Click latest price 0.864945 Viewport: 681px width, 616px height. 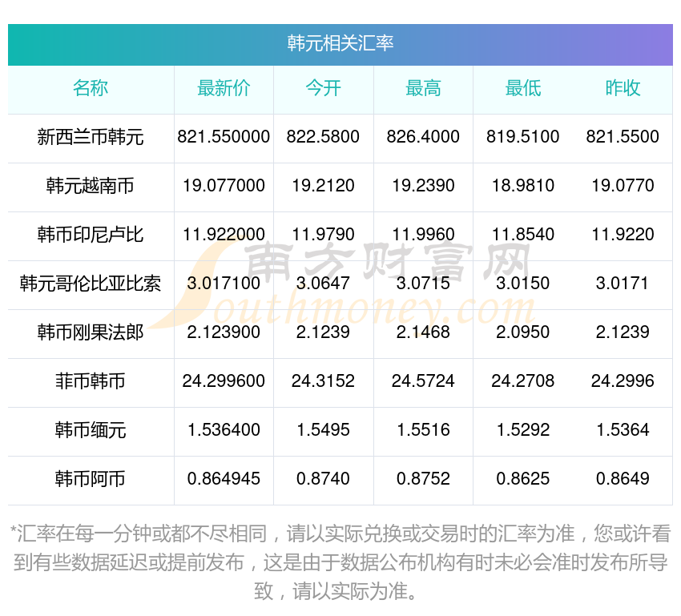tap(224, 479)
